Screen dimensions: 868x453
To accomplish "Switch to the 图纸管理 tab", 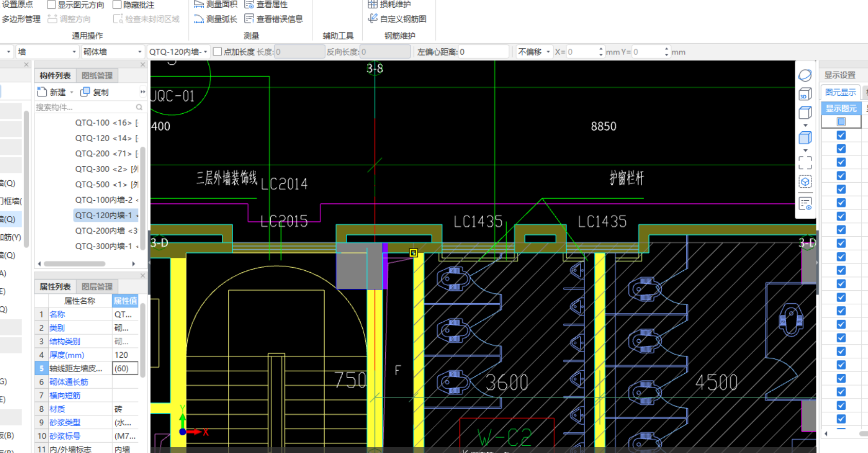I will coord(97,76).
